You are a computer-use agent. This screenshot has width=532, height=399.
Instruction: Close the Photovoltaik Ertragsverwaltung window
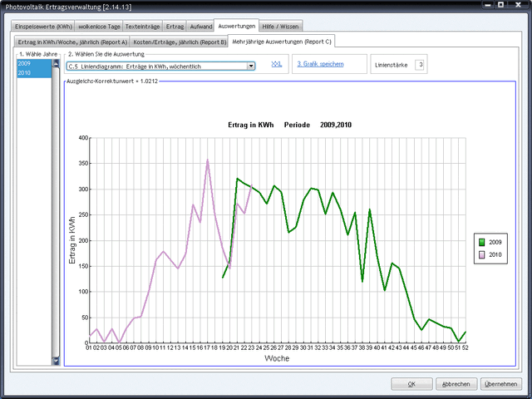pos(519,5)
